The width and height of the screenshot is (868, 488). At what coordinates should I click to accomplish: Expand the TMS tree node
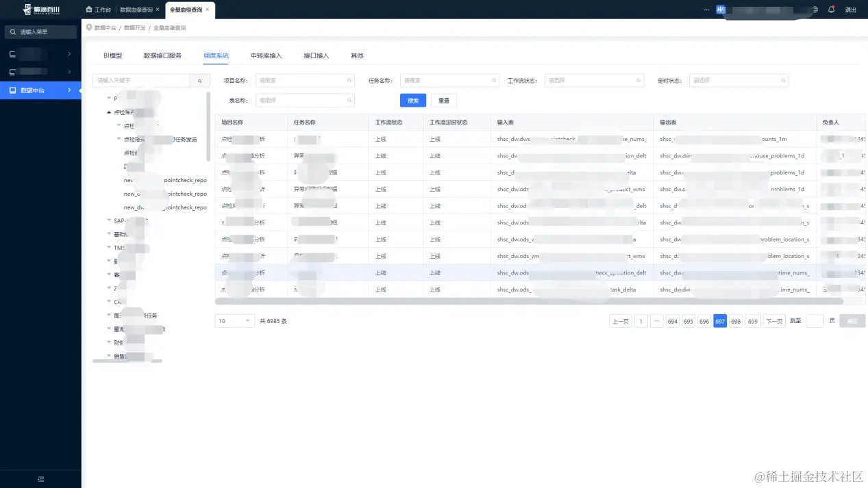[109, 248]
